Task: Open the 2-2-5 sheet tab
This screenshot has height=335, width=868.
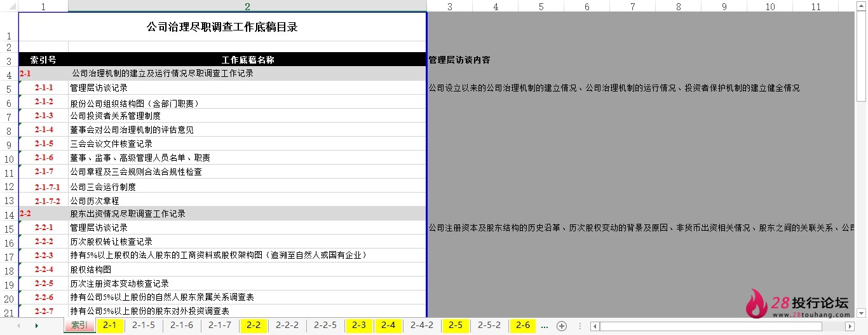Action: [x=325, y=325]
